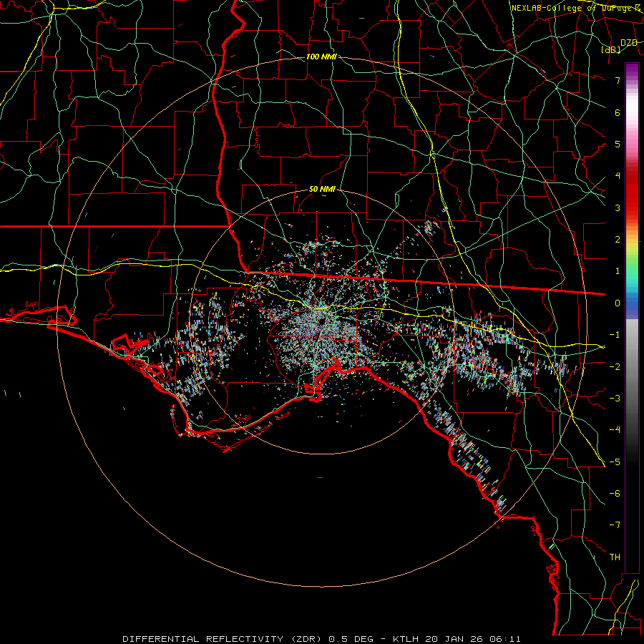Click the 50 NMI range ring label
The height and width of the screenshot is (644, 644).
322,190
